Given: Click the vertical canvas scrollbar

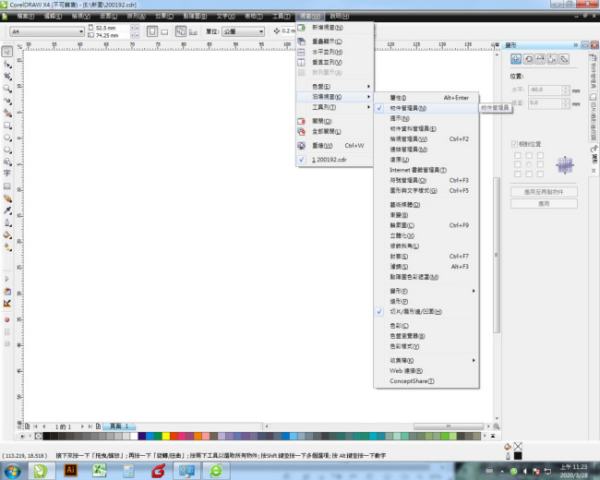Looking at the screenshot, I should click(496, 255).
